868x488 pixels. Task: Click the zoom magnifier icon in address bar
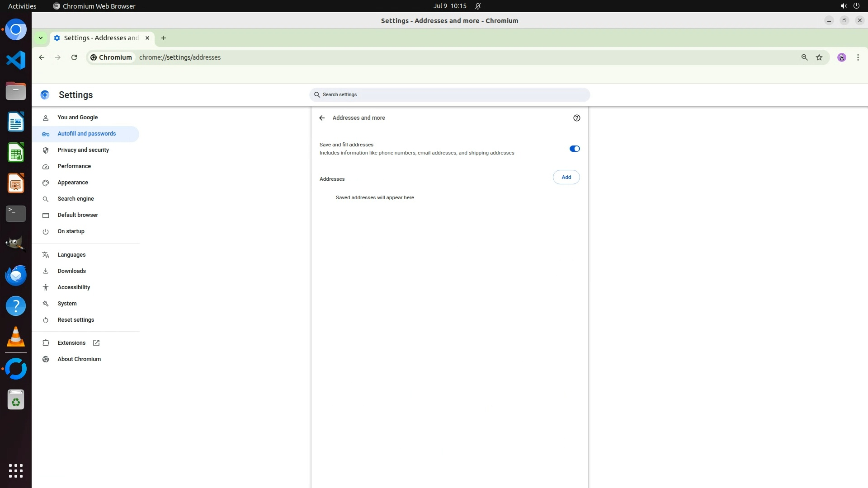click(x=804, y=57)
